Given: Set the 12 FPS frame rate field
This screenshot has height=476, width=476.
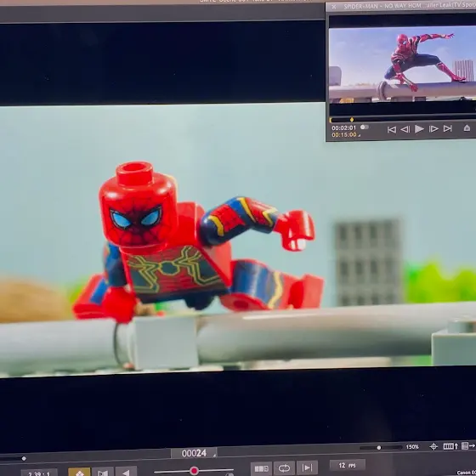Looking at the screenshot, I should click(348, 466).
